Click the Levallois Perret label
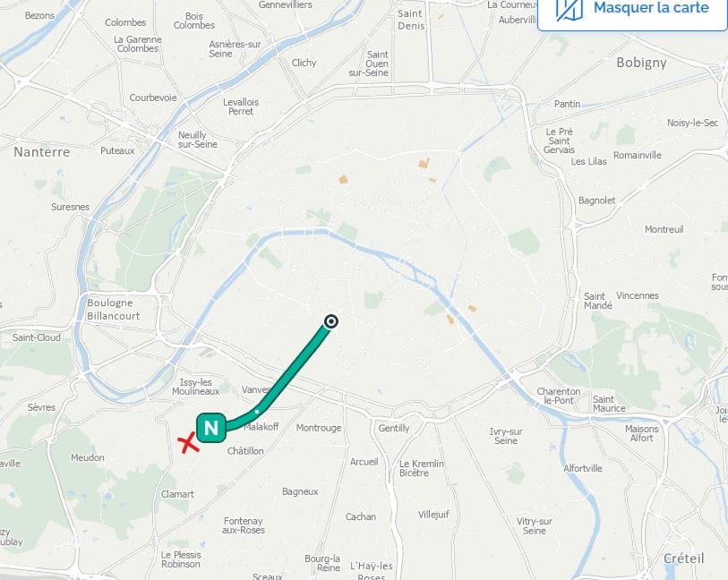 (x=241, y=107)
